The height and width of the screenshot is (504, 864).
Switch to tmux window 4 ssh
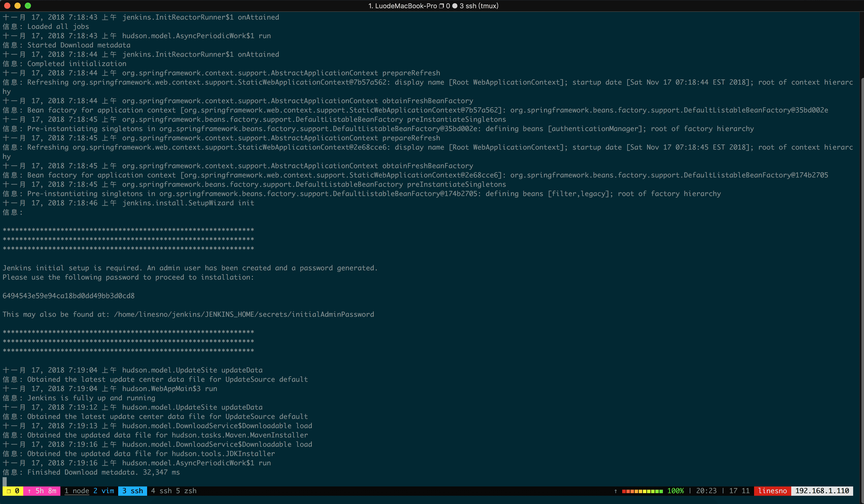tap(161, 491)
